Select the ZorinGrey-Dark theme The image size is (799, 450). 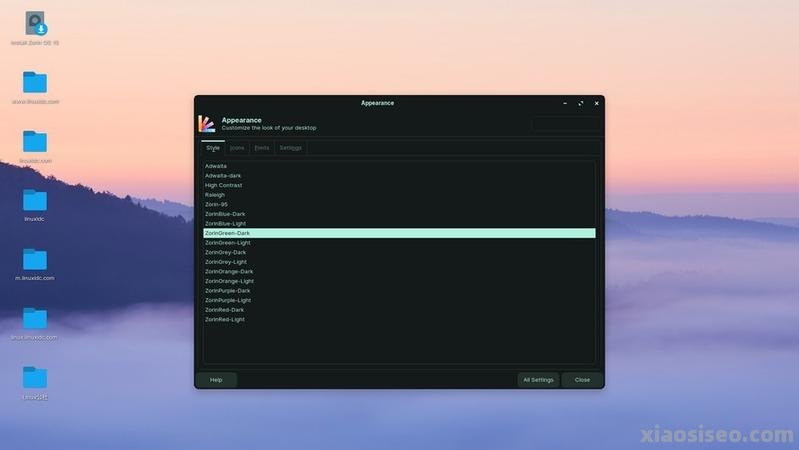[399, 253]
